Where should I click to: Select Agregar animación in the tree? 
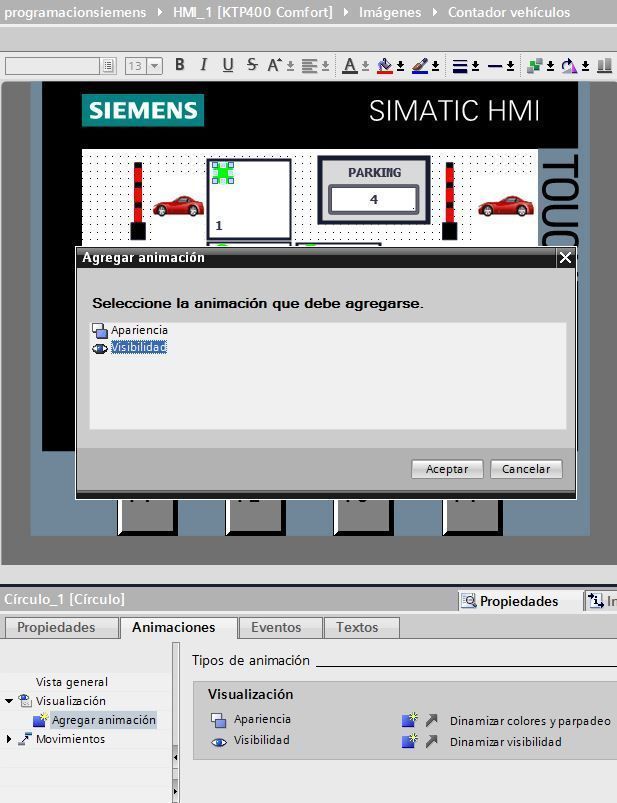pos(103,720)
